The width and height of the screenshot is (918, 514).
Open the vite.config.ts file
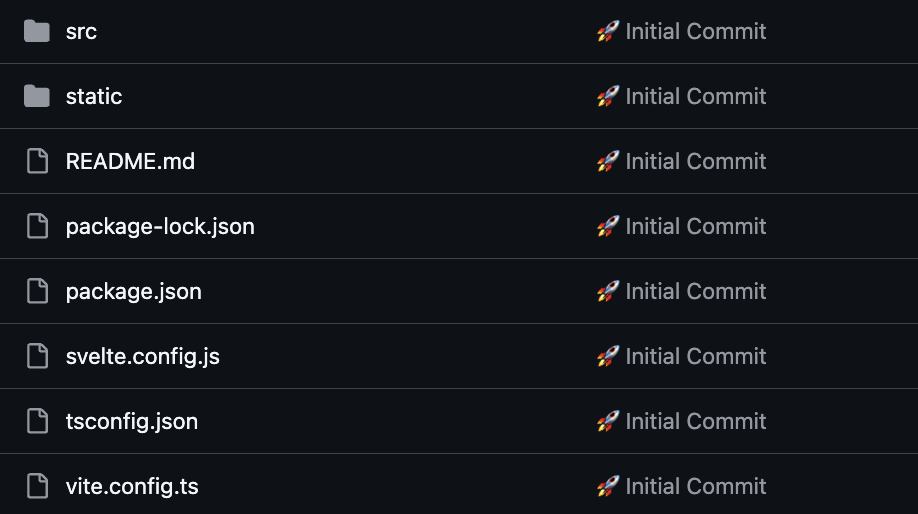click(132, 486)
